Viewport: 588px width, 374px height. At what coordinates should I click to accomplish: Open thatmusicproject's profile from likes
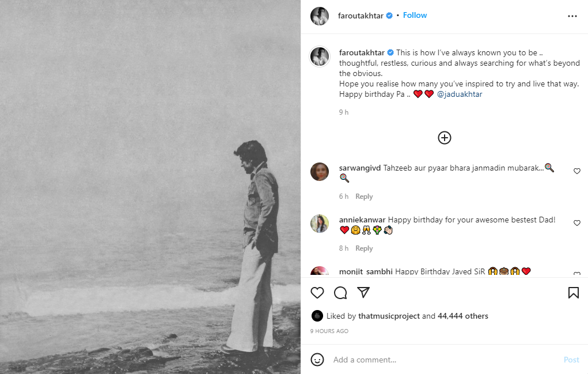coord(389,316)
